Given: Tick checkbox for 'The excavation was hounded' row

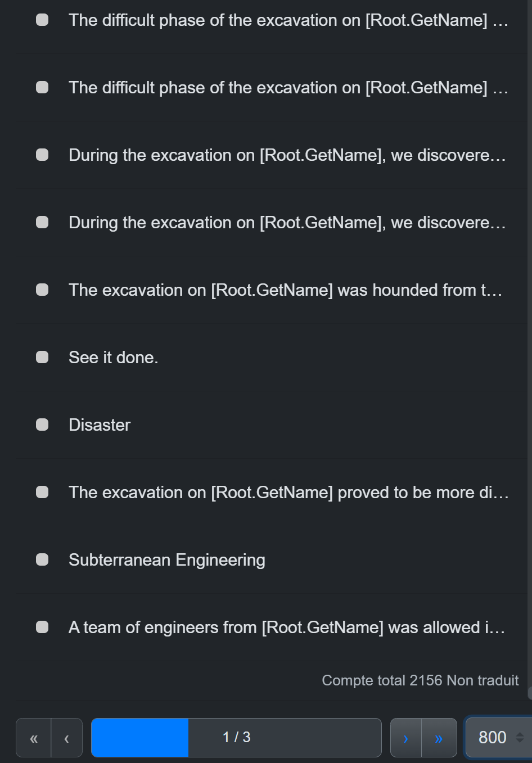Looking at the screenshot, I should tap(42, 290).
